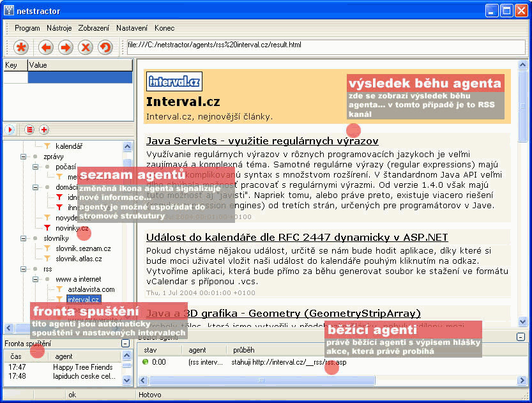Go forward with the right arrow icon
The height and width of the screenshot is (403, 532).
click(x=66, y=47)
